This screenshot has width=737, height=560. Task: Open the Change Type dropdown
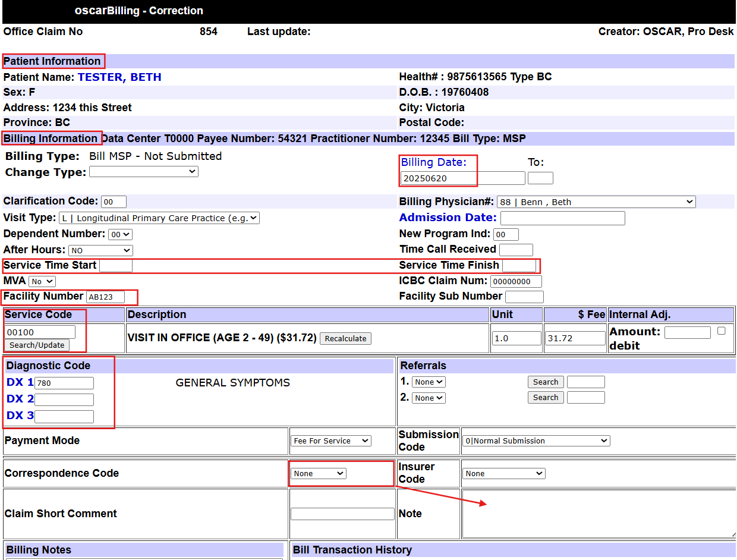[143, 171]
